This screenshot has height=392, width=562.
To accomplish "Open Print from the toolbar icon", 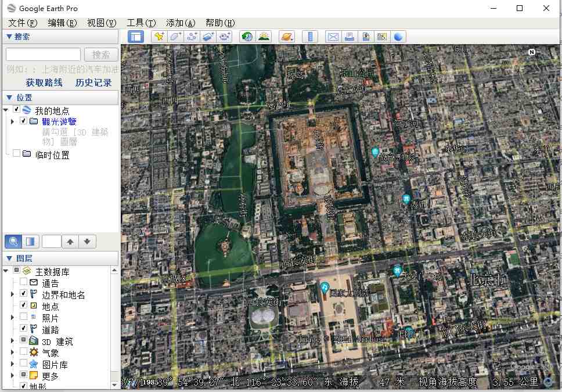I will tap(350, 36).
